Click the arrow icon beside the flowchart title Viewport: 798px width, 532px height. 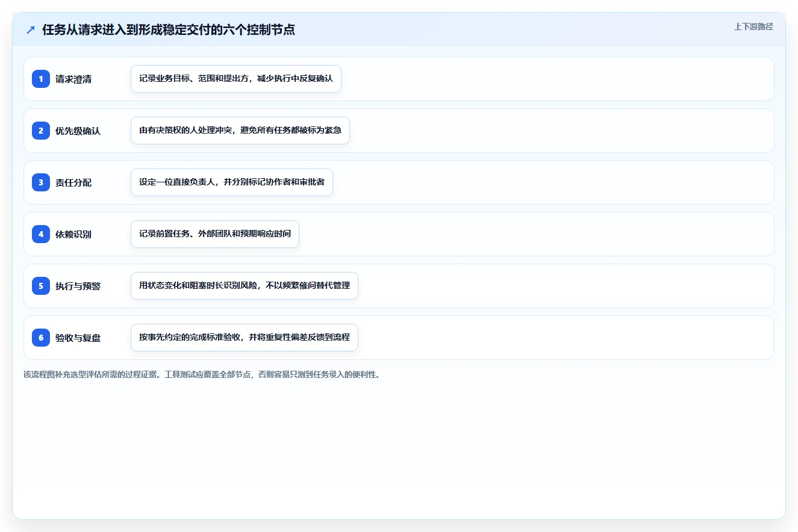coord(31,30)
